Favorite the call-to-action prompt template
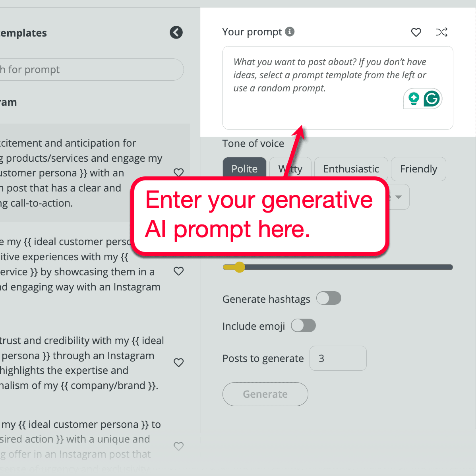The width and height of the screenshot is (476, 476). [x=178, y=172]
